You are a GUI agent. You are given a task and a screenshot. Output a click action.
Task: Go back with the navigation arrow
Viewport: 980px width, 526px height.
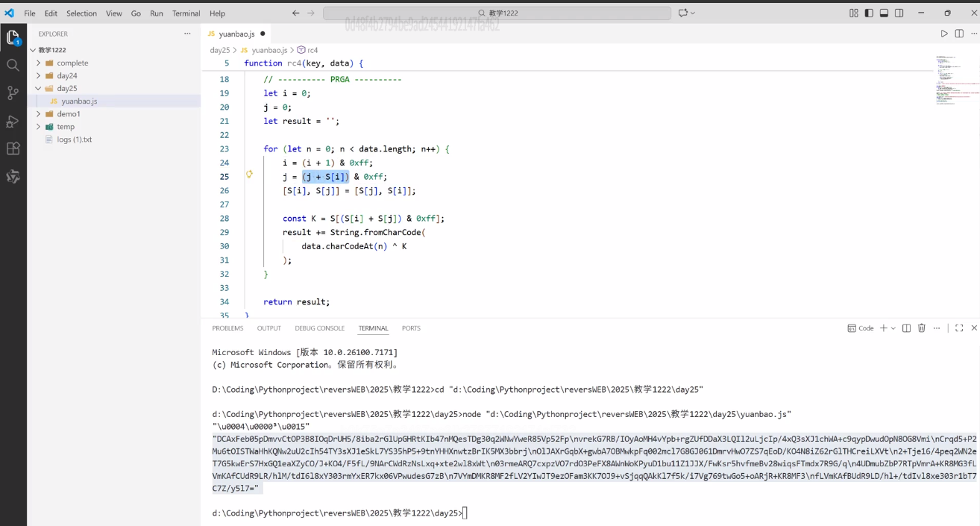[x=295, y=13]
